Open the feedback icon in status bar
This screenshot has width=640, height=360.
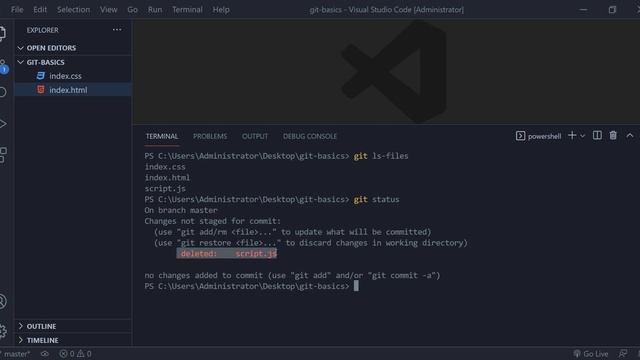tap(622, 354)
